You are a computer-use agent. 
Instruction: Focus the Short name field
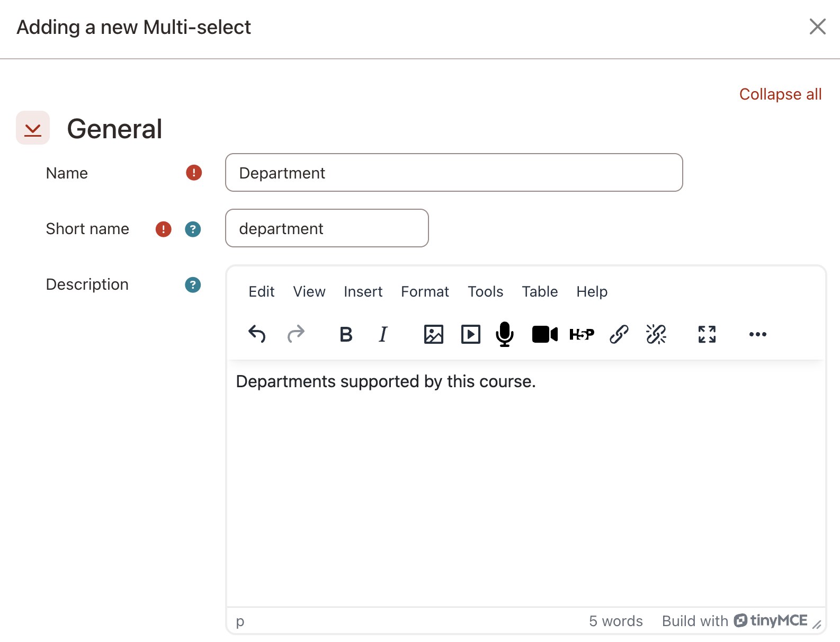[x=327, y=228]
